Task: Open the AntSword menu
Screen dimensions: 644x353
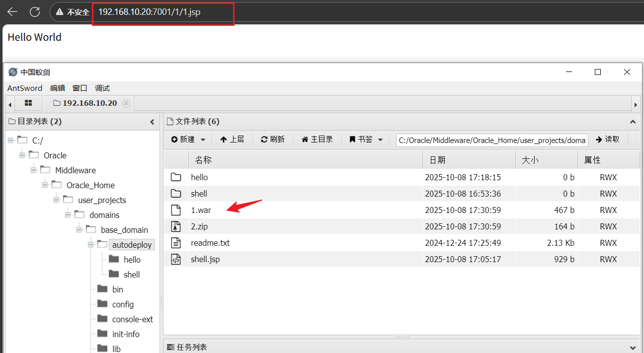Action: pos(25,88)
